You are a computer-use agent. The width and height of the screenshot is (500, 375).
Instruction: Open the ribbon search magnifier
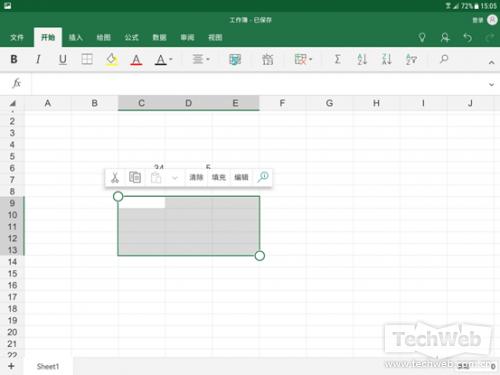[x=444, y=59]
